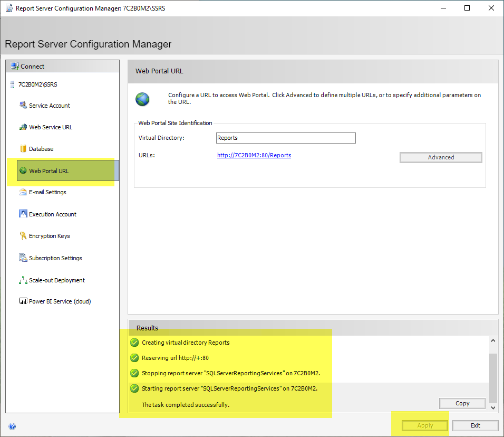
Task: Click the Results scrollbar down arrow
Action: point(493,407)
